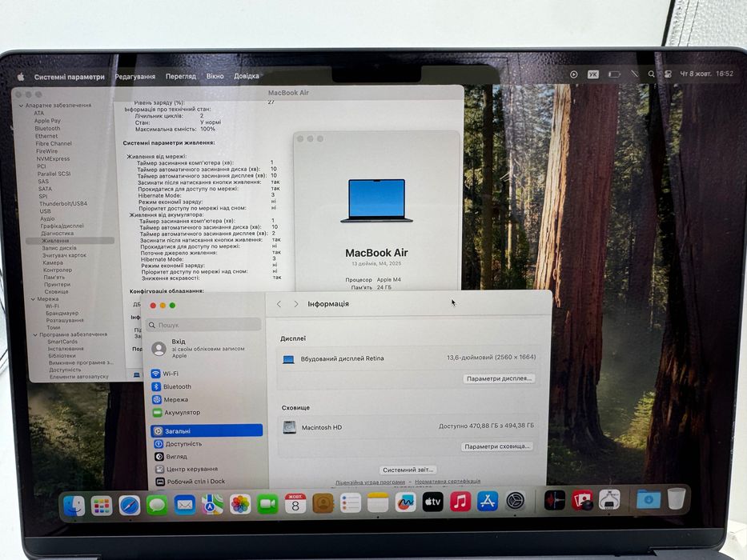Collapse Апаратне забезпечення tree in System Information
Viewport: 747px width, 560px height.
click(x=21, y=106)
